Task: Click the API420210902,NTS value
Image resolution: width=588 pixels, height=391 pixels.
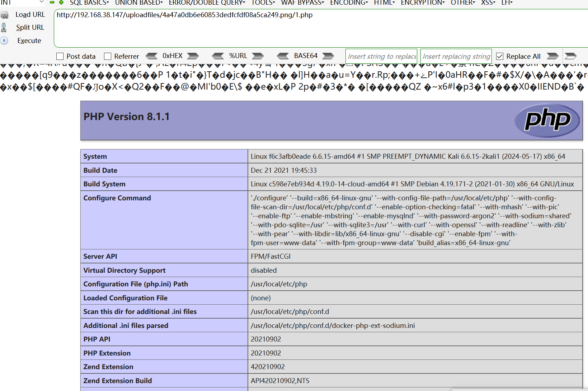Action: (280, 381)
